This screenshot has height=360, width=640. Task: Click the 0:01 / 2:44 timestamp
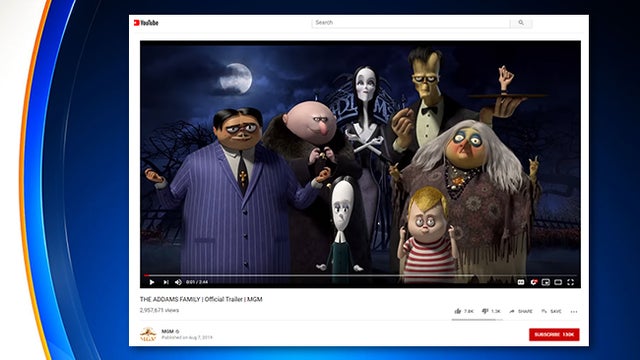click(x=197, y=282)
